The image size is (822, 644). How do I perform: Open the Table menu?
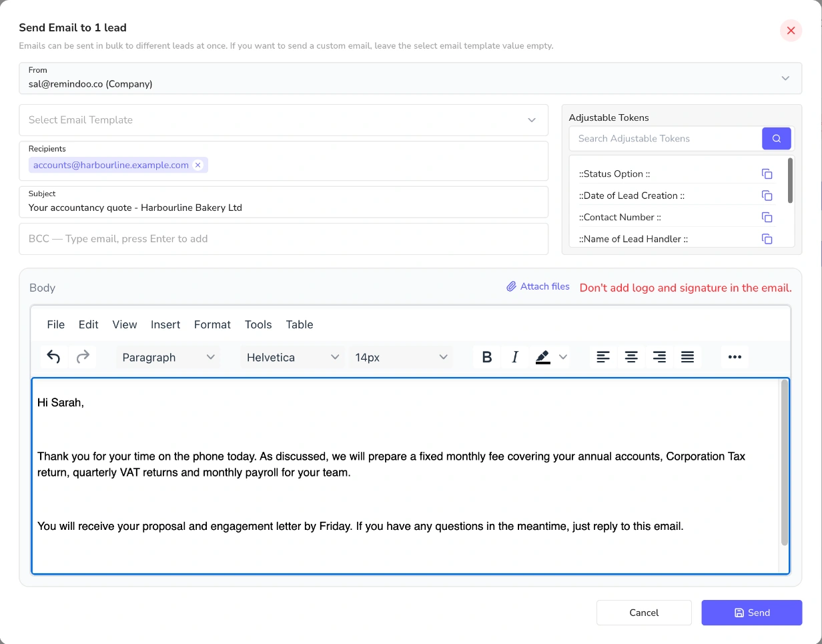click(x=300, y=324)
